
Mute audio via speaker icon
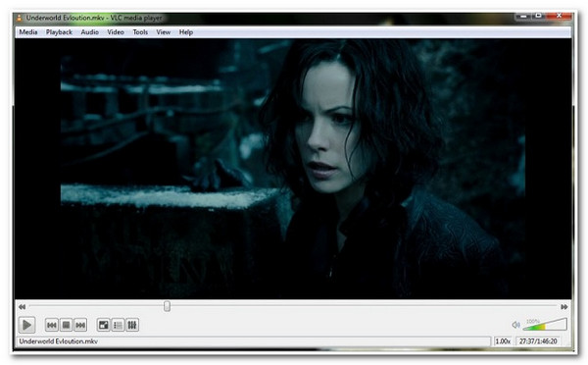point(516,325)
